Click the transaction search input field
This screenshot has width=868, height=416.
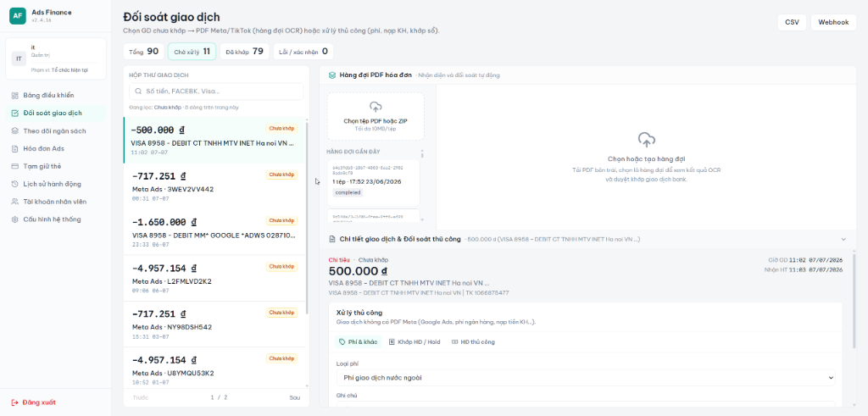[216, 92]
